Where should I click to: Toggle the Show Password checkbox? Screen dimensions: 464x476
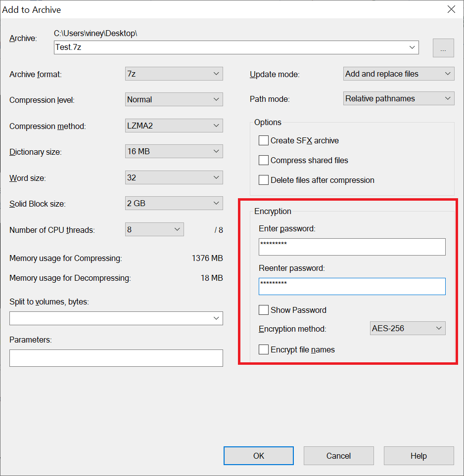coord(264,310)
